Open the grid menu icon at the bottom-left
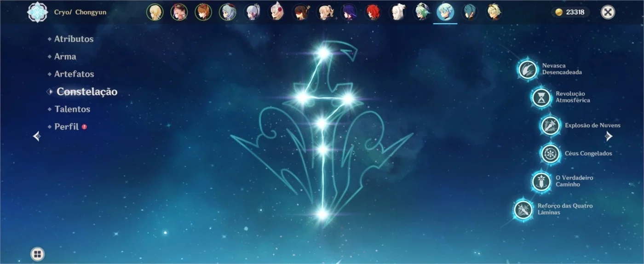The height and width of the screenshot is (264, 644). pos(38,254)
